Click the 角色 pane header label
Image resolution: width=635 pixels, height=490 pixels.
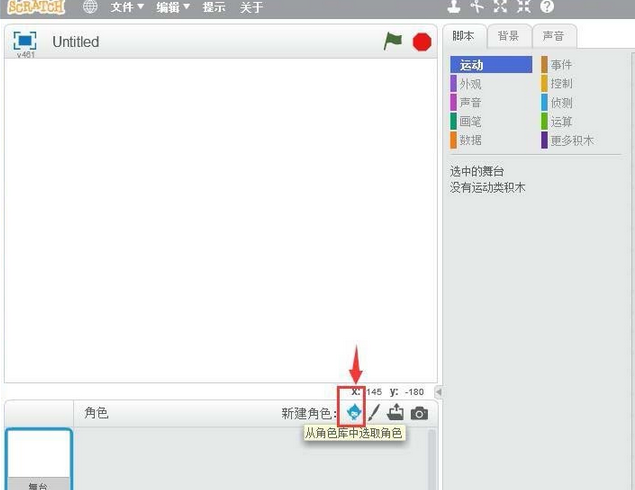(x=96, y=413)
